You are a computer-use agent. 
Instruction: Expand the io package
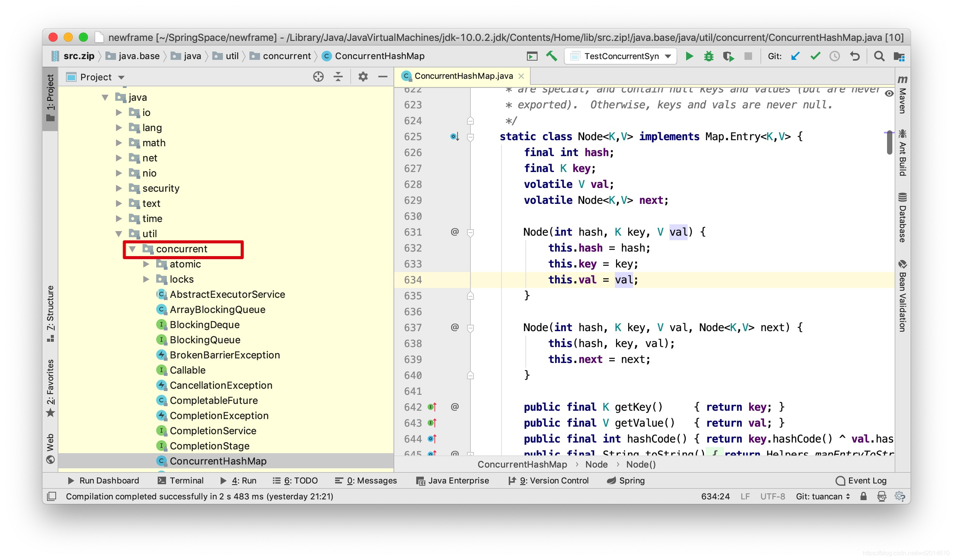click(x=119, y=113)
